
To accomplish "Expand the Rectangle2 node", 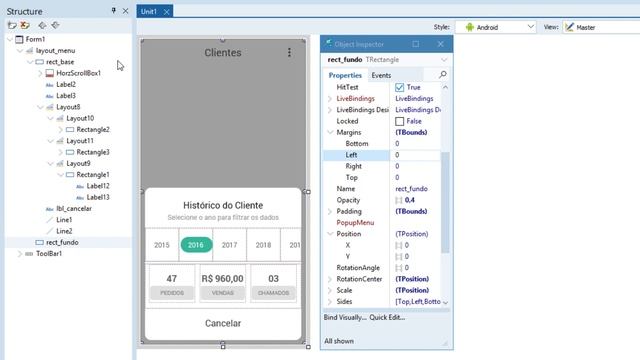I will click(x=60, y=130).
